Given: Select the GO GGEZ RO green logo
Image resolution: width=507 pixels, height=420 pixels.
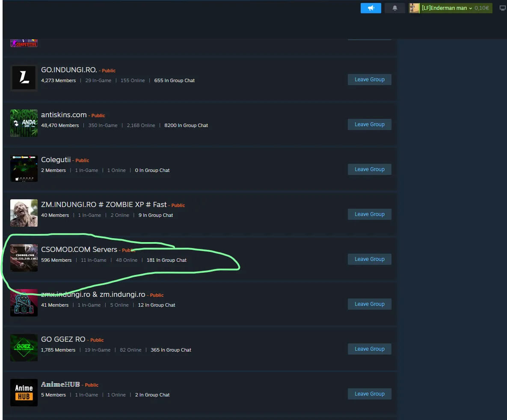Looking at the screenshot, I should pos(24,348).
